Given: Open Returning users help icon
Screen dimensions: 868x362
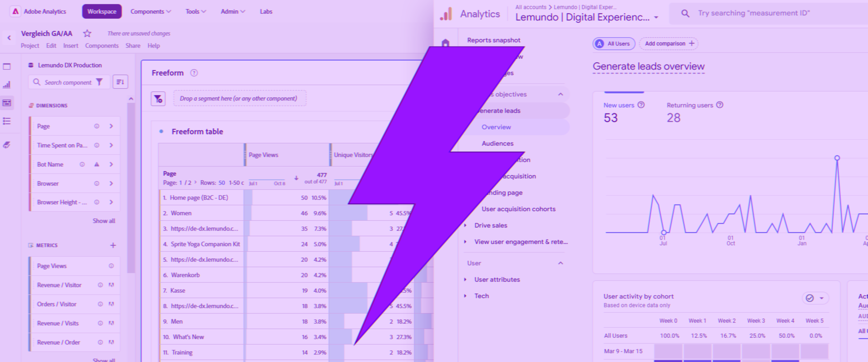Looking at the screenshot, I should 720,105.
